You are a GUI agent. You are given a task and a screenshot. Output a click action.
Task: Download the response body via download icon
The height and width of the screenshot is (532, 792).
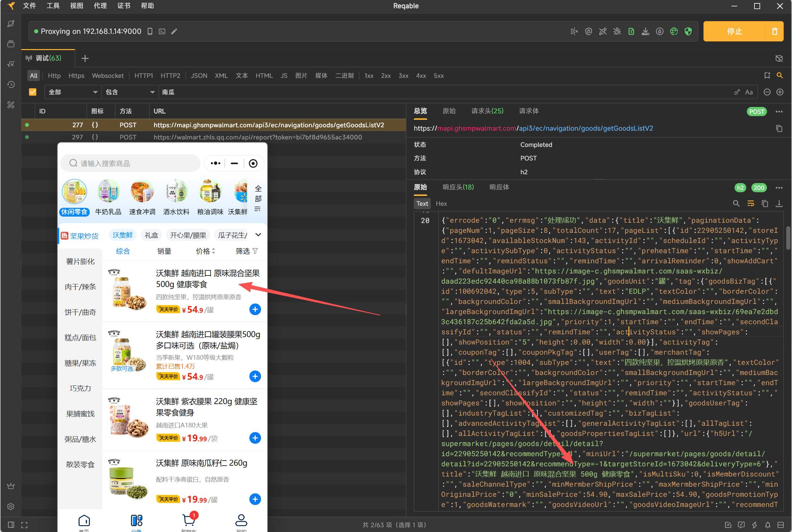(x=779, y=204)
